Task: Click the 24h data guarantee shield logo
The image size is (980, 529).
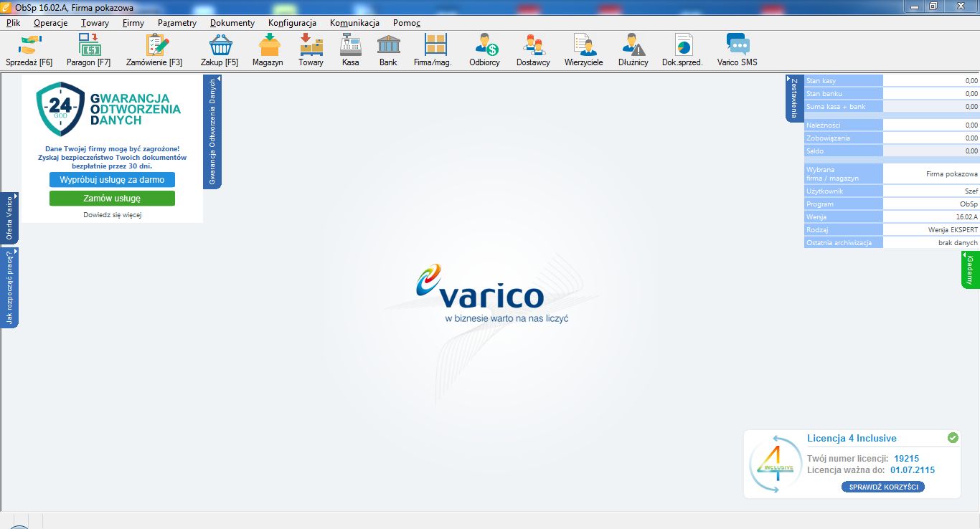Action: pos(59,108)
